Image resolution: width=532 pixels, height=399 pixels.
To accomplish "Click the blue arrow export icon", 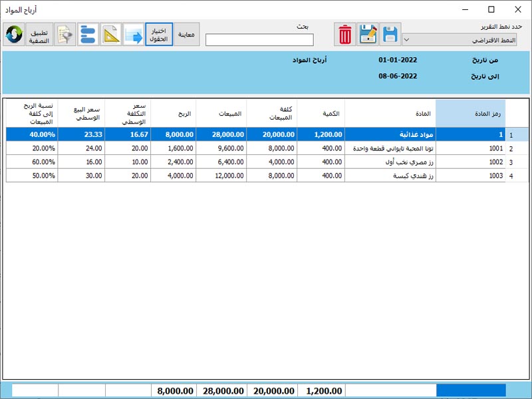I will click(x=134, y=35).
